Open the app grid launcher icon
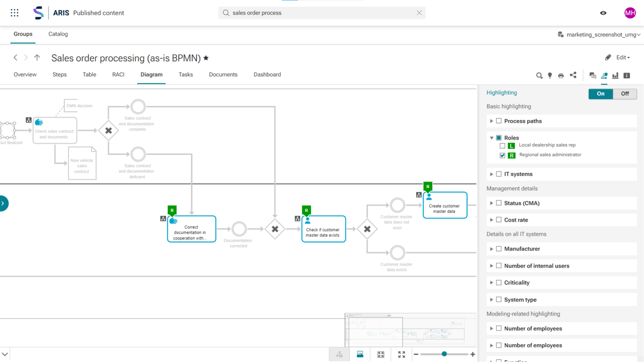 pyautogui.click(x=14, y=13)
